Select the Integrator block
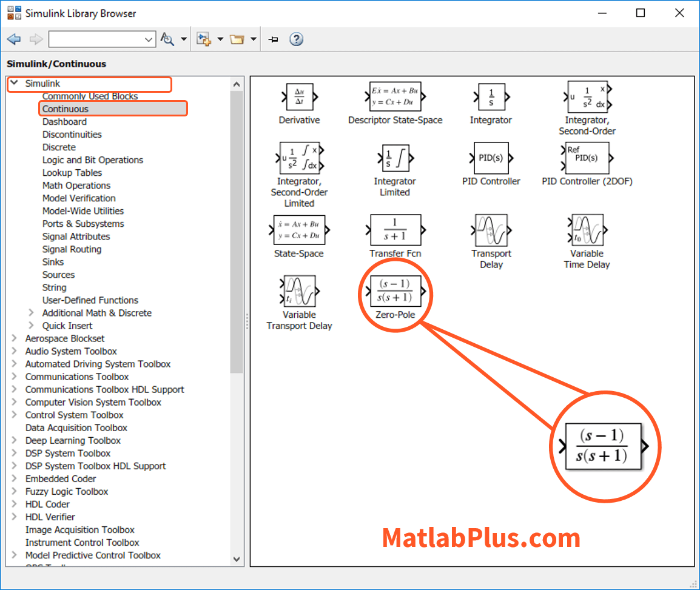This screenshot has width=700, height=590. tap(491, 97)
